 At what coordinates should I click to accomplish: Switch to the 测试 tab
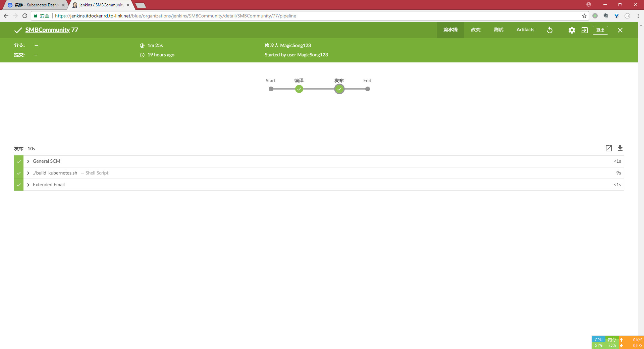pyautogui.click(x=498, y=30)
